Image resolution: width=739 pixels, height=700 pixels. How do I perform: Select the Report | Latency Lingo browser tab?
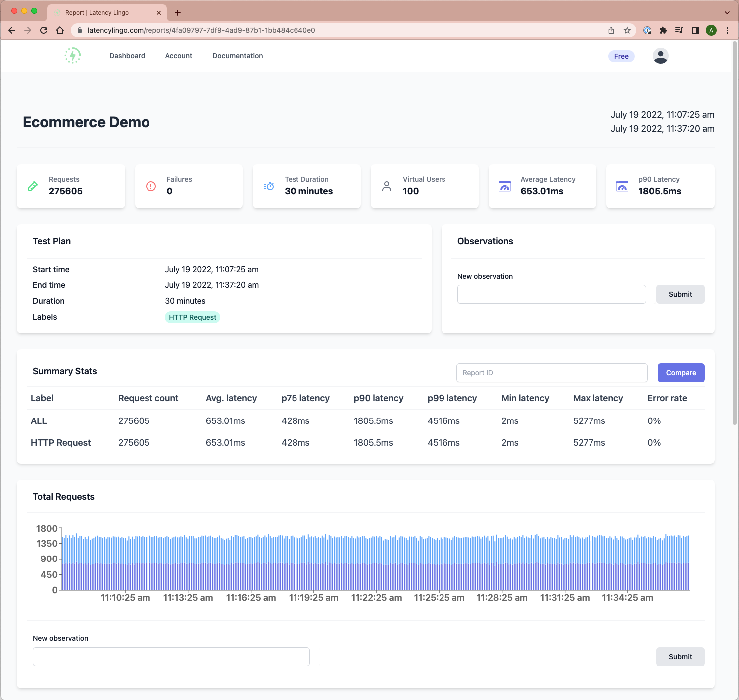click(107, 13)
